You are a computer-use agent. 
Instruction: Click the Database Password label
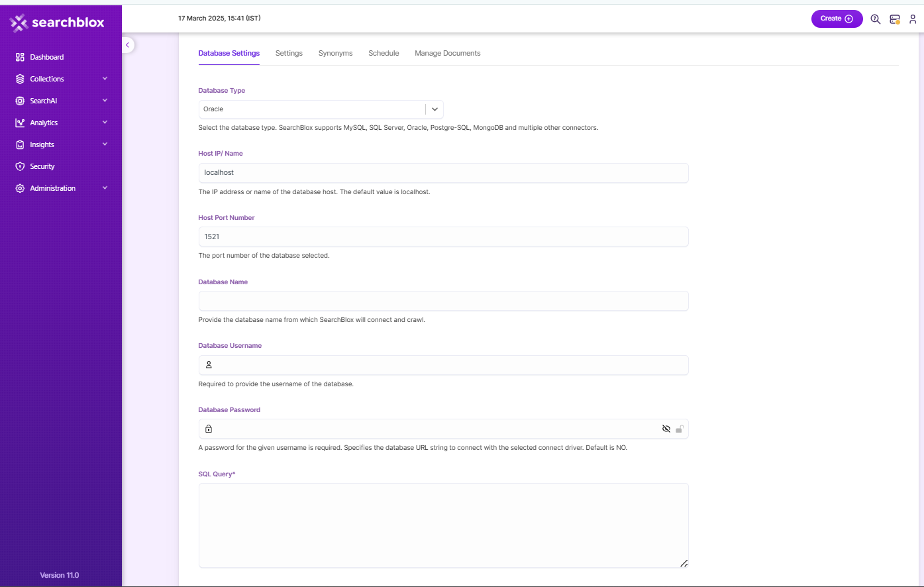229,410
